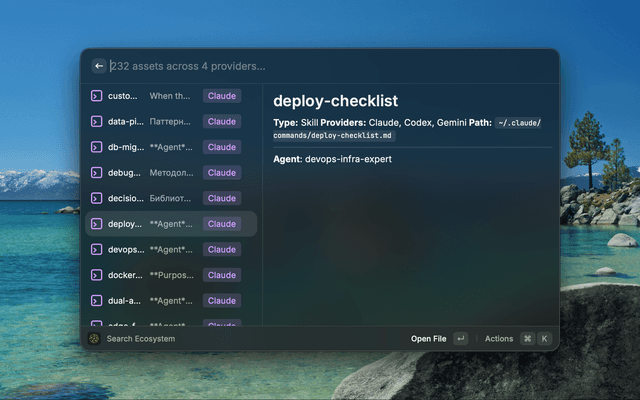Click the '**Purpos...' description text
The width and height of the screenshot is (640, 400).
click(171, 275)
